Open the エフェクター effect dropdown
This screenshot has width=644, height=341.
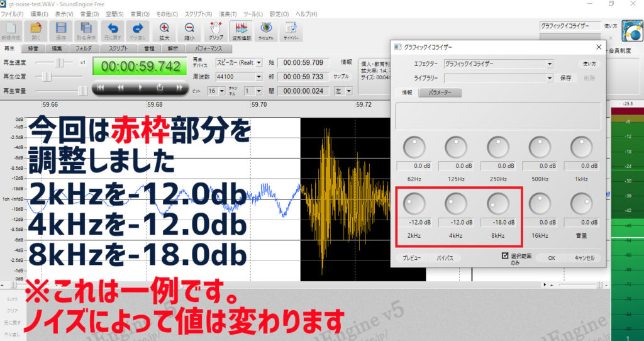[550, 64]
